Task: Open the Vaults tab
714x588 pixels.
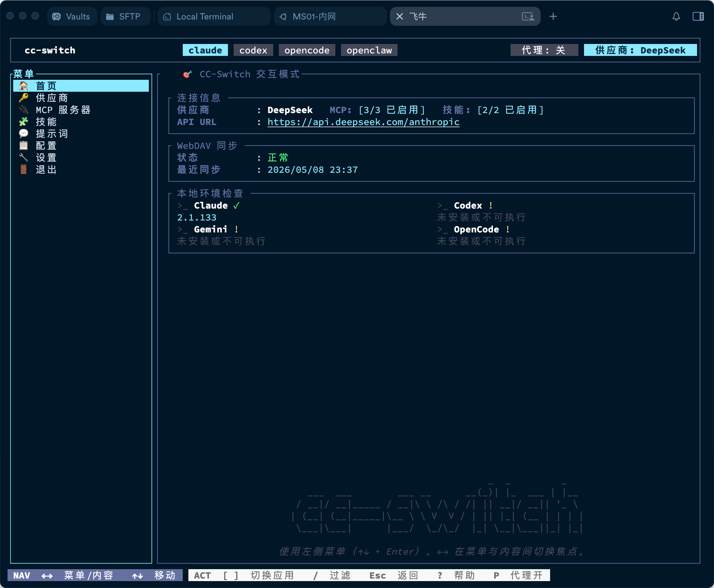Action: (x=72, y=16)
